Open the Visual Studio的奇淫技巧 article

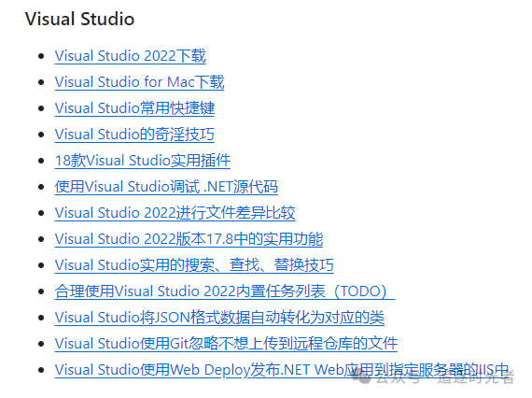click(134, 135)
